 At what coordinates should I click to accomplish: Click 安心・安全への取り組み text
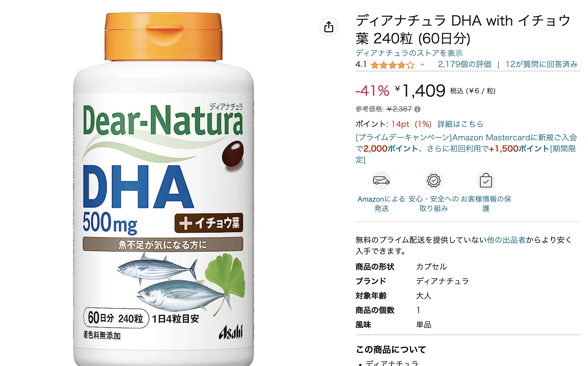pyautogui.click(x=434, y=204)
